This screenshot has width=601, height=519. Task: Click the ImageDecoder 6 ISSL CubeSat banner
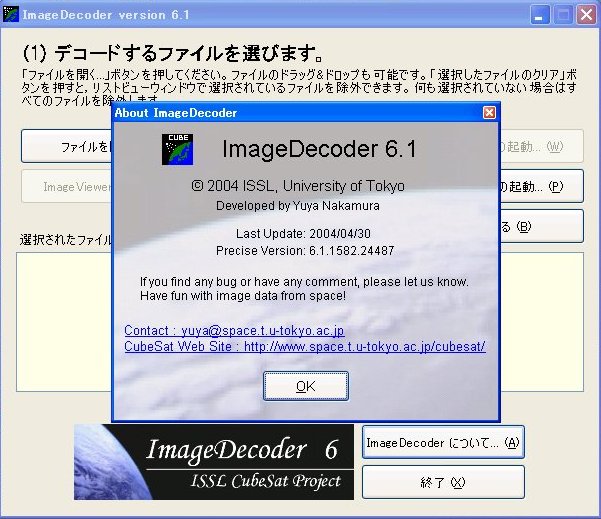click(x=213, y=462)
